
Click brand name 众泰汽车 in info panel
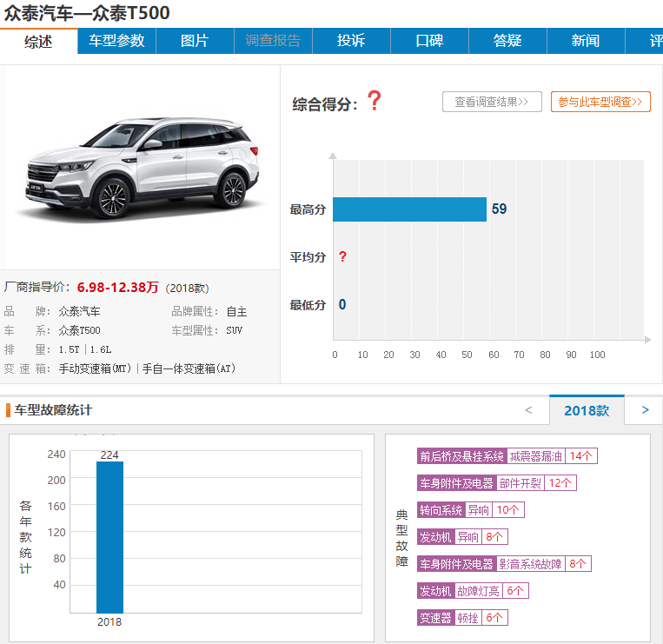click(x=79, y=312)
